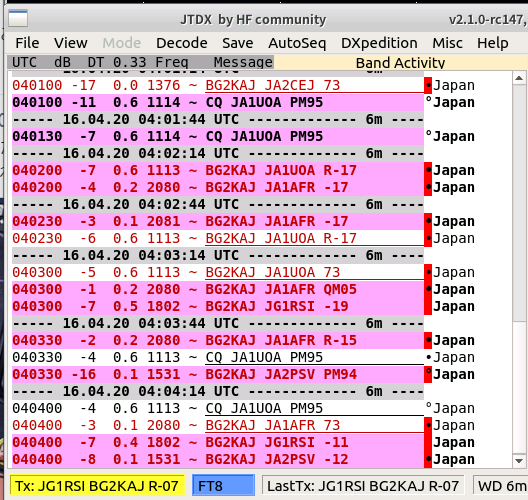Click scrollbar down arrow in Band Activity
528x500 pixels.
(x=519, y=460)
